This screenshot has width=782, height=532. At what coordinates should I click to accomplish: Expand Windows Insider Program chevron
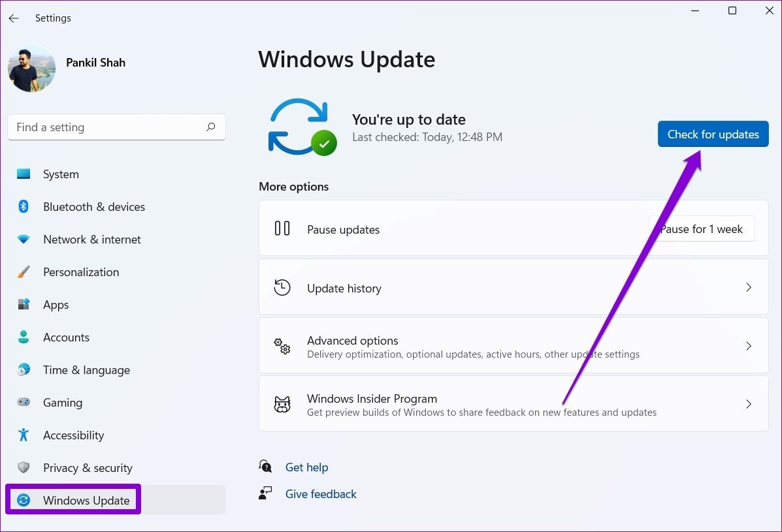tap(749, 405)
